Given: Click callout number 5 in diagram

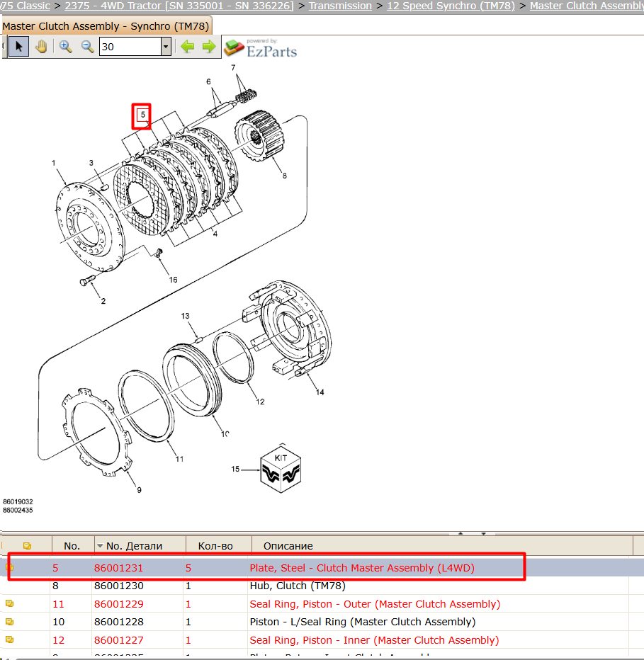Looking at the screenshot, I should point(143,115).
